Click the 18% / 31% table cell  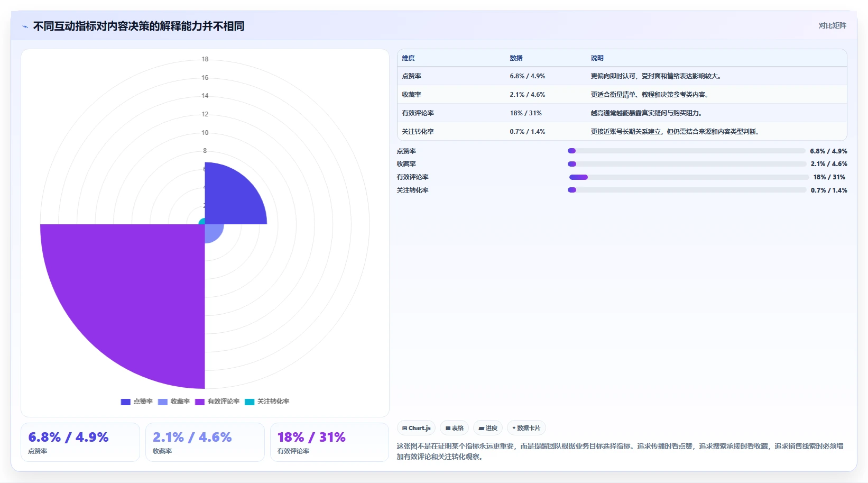click(525, 113)
